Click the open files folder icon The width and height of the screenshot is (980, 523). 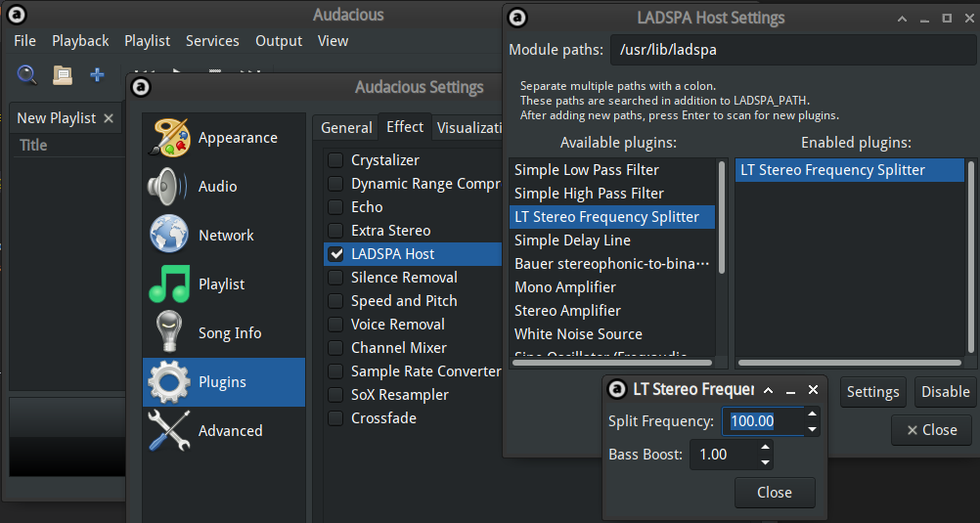tap(62, 75)
